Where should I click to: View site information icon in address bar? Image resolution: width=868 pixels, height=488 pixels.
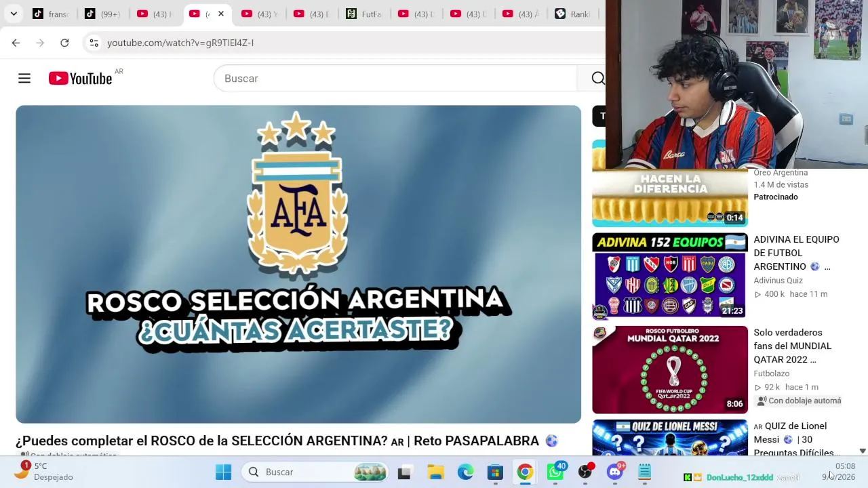click(x=94, y=43)
